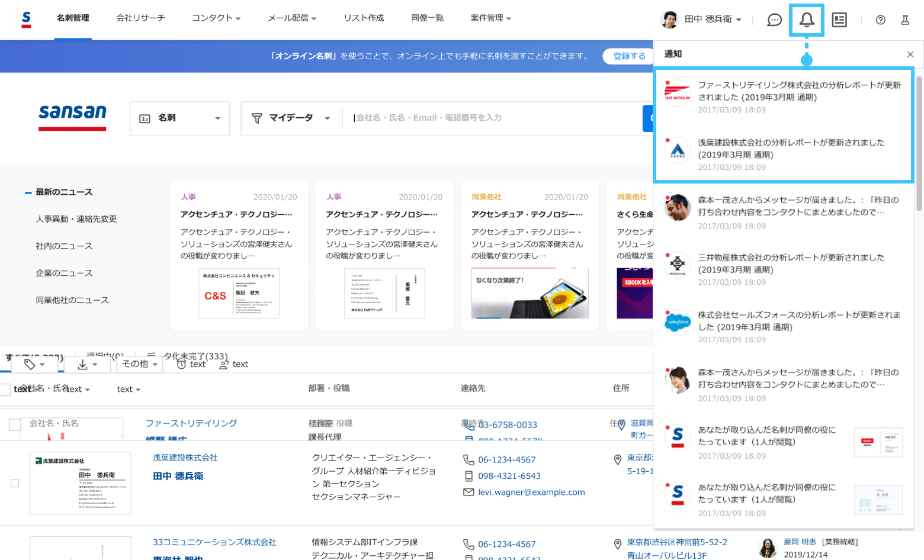This screenshot has height=560, width=924.
Task: Click map pin icon for 東京都渋谷区神宮前 address
Action: (x=618, y=543)
